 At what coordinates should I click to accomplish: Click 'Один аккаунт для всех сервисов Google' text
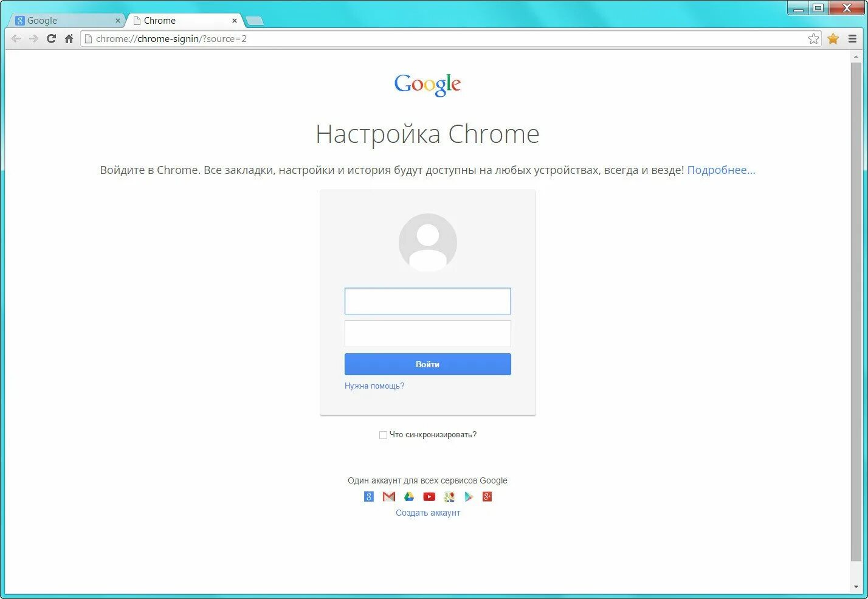(x=427, y=480)
